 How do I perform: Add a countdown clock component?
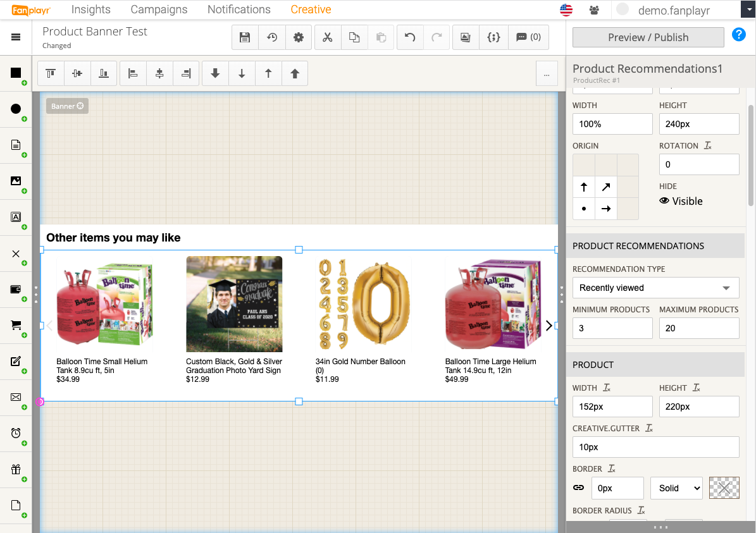(x=16, y=433)
